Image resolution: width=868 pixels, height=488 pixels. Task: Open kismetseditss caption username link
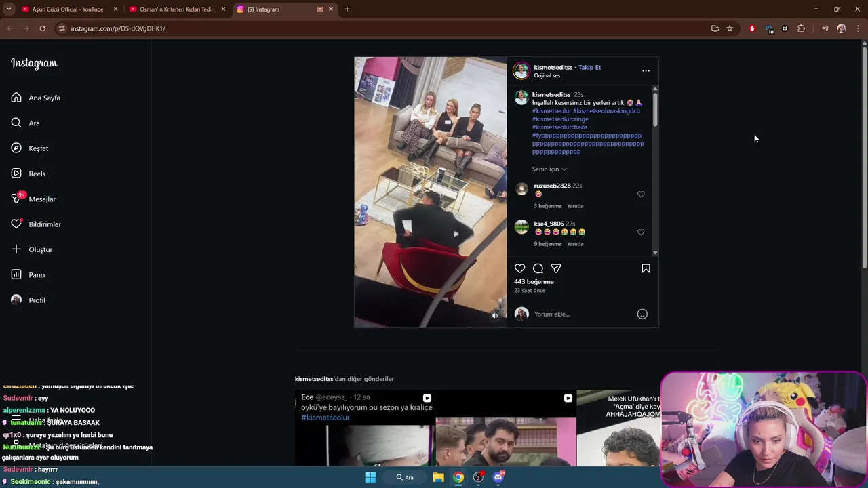[551, 95]
